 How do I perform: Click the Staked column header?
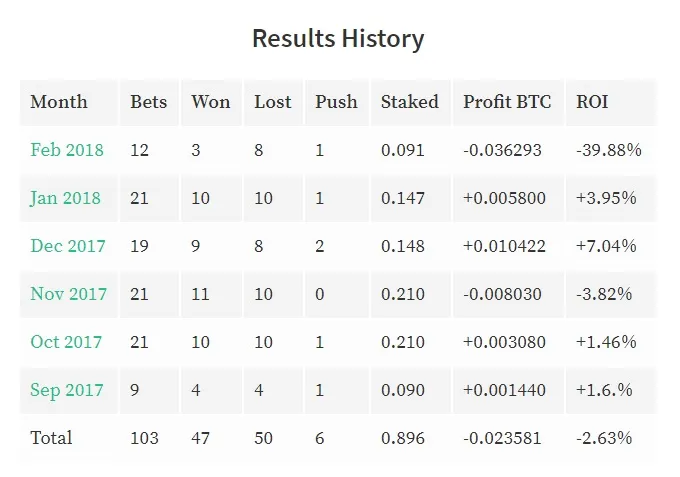pyautogui.click(x=410, y=102)
